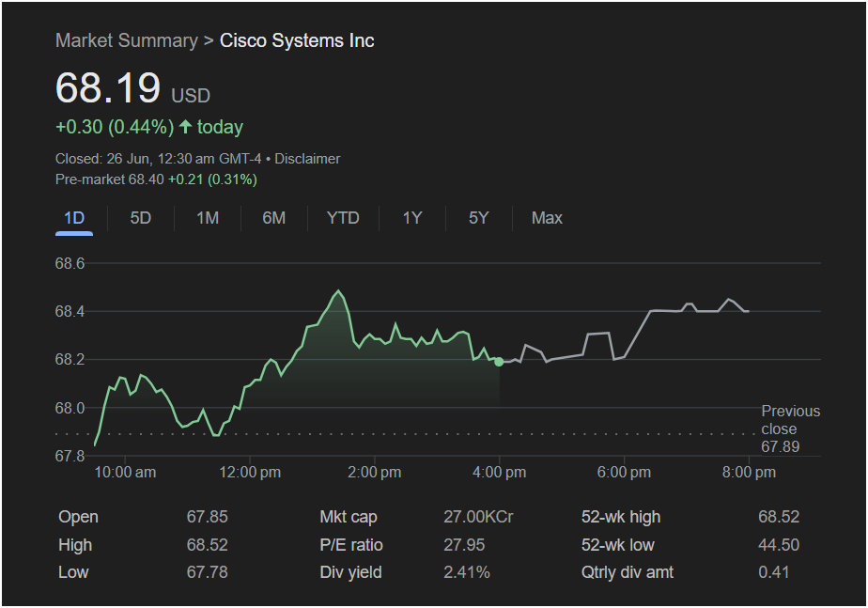View the 5Y price history tab
Image resolution: width=868 pixels, height=608 pixels.
click(479, 218)
